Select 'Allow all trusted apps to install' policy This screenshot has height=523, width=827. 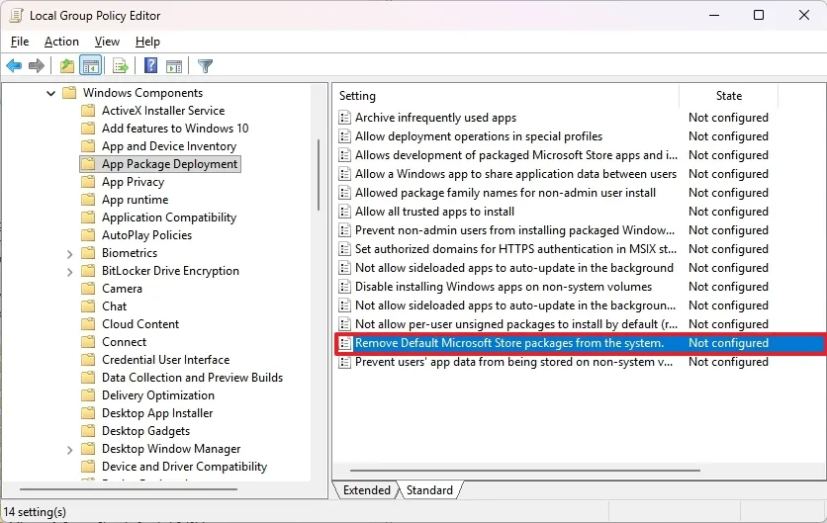click(434, 211)
